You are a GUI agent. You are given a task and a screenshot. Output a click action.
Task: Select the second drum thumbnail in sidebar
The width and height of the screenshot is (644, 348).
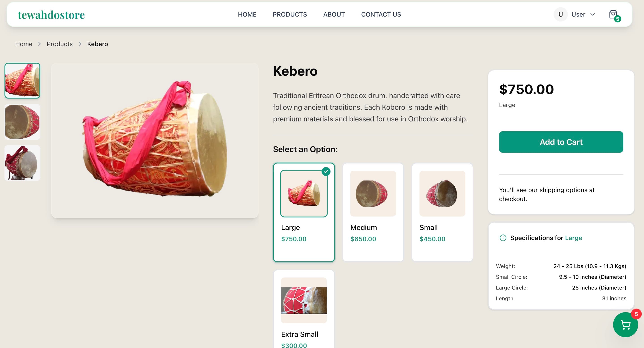22,122
